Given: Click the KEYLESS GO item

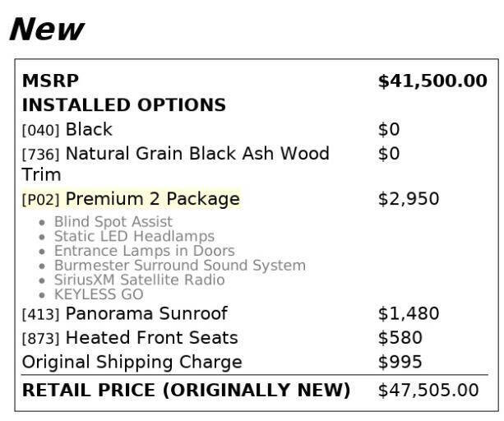Looking at the screenshot, I should (99, 294).
